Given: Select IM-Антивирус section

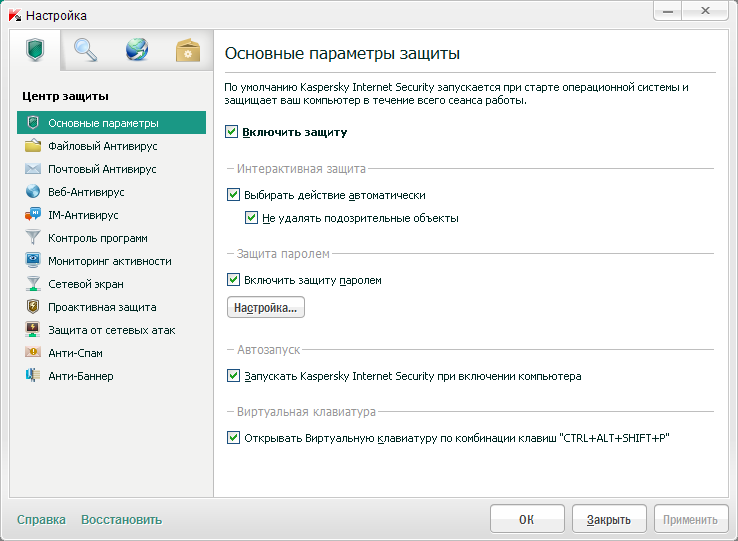Looking at the screenshot, I should [111, 215].
